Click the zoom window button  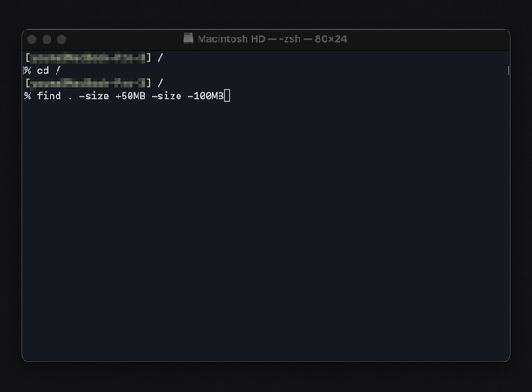(x=62, y=39)
